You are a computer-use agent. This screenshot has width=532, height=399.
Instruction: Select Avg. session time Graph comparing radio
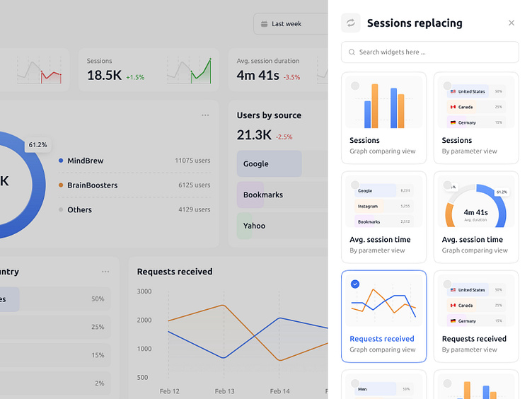pyautogui.click(x=448, y=185)
